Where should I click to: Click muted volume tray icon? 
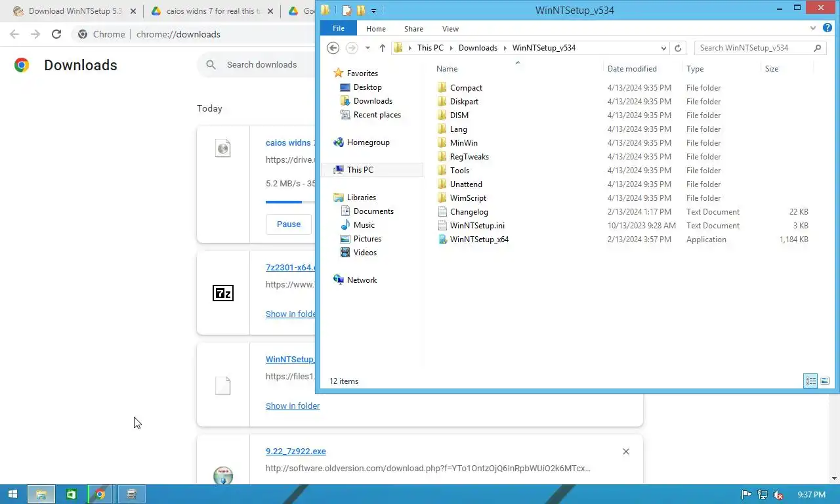click(778, 495)
